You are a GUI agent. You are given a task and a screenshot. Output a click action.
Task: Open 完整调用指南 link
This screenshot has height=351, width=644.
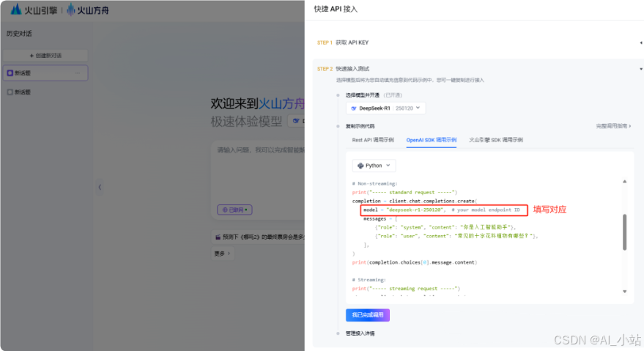614,126
